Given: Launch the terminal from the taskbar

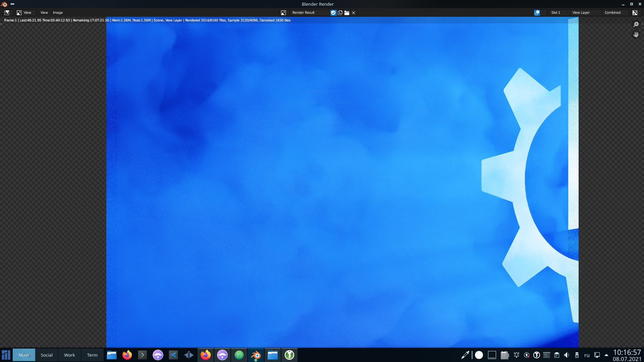Looking at the screenshot, I should (x=143, y=355).
